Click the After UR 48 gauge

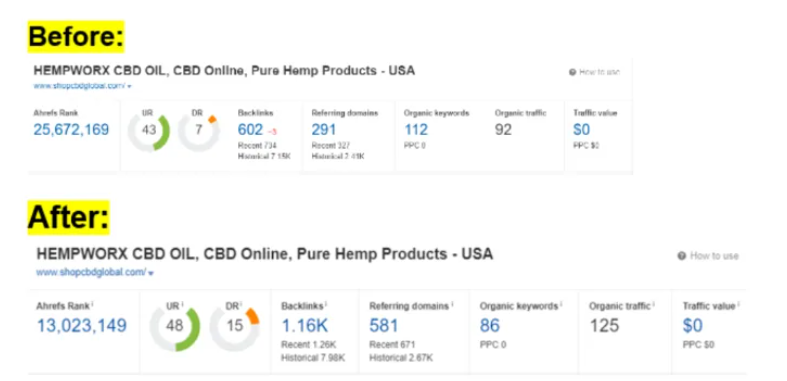point(175,326)
